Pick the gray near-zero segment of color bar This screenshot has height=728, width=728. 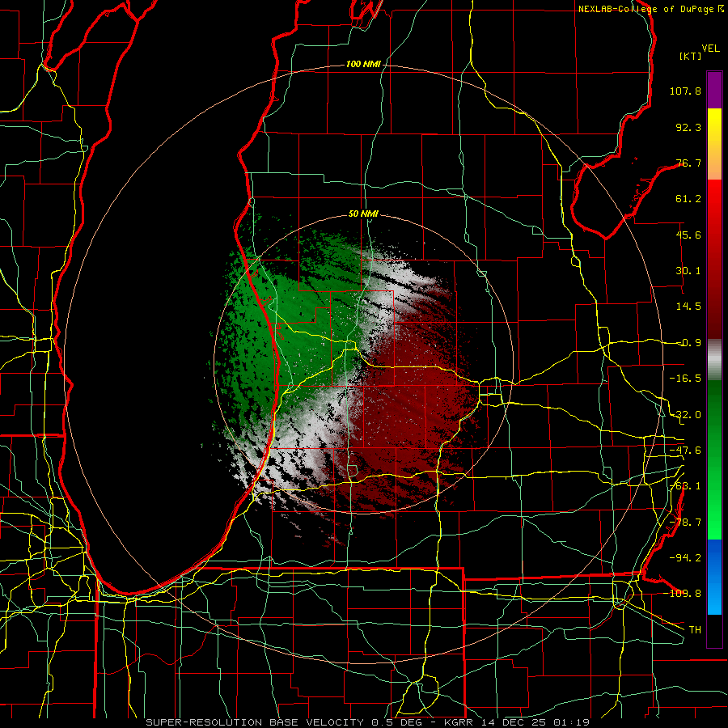[714, 359]
